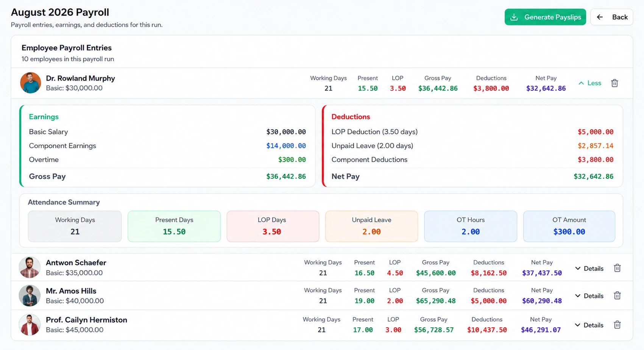Viewport: 644px width, 350px height.
Task: Click Net Pay $32,642.86 in Deductions panel
Action: click(x=593, y=177)
